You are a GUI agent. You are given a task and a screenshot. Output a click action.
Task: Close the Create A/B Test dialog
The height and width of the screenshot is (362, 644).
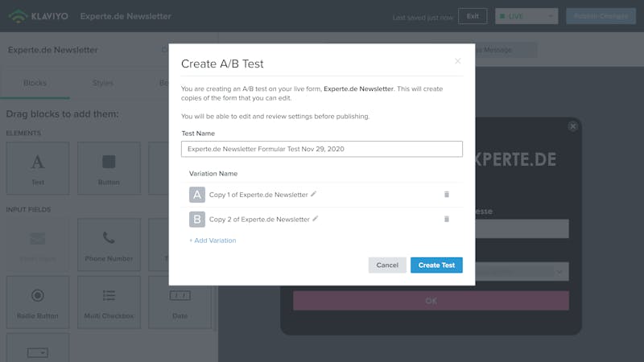click(457, 61)
